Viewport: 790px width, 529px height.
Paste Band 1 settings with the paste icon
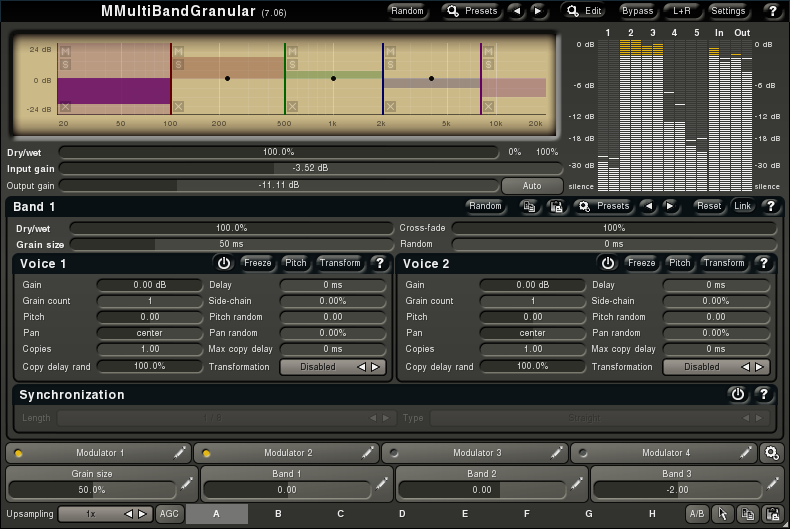(557, 207)
